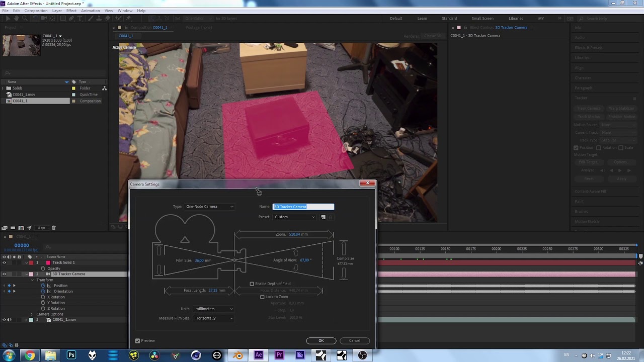
Task: Click the Track Solid 1 pink color swatch
Action: (48, 262)
